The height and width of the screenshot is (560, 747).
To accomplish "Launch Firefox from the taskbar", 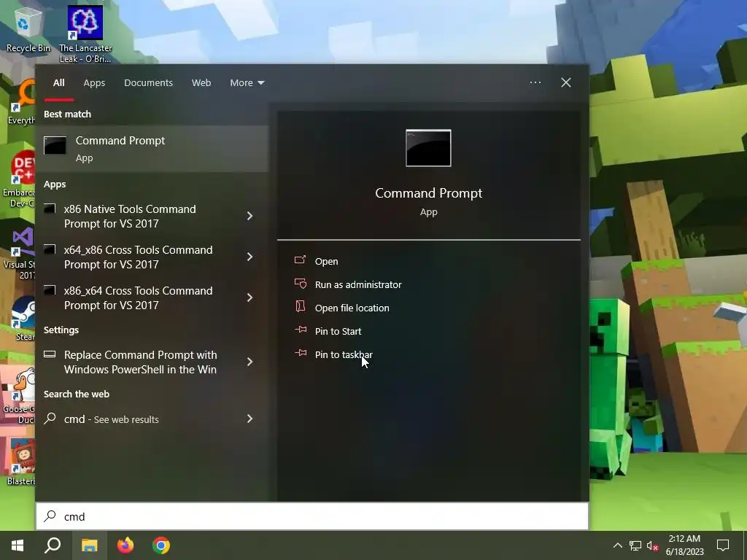I will (x=125, y=545).
